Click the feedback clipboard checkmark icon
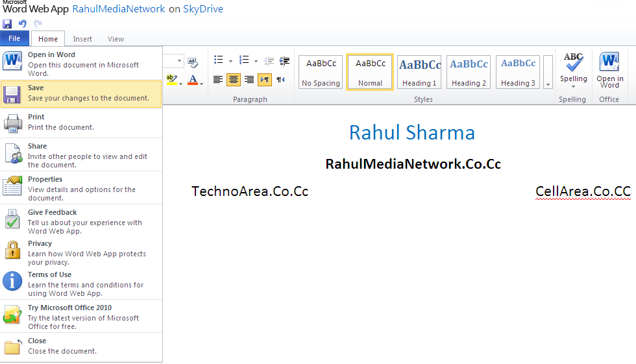 pyautogui.click(x=12, y=219)
